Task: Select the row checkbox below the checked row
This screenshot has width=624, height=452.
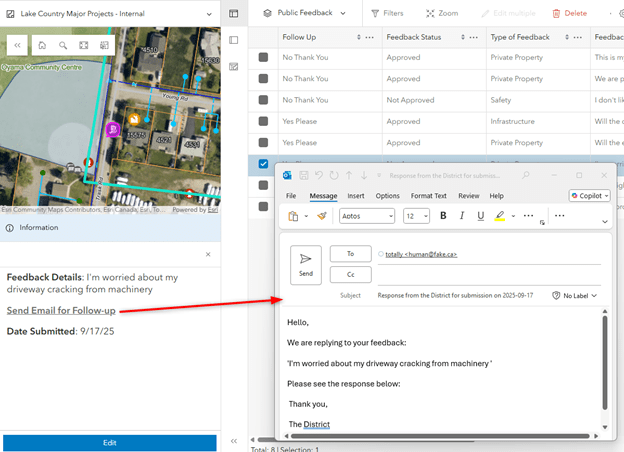Action: pyautogui.click(x=263, y=185)
